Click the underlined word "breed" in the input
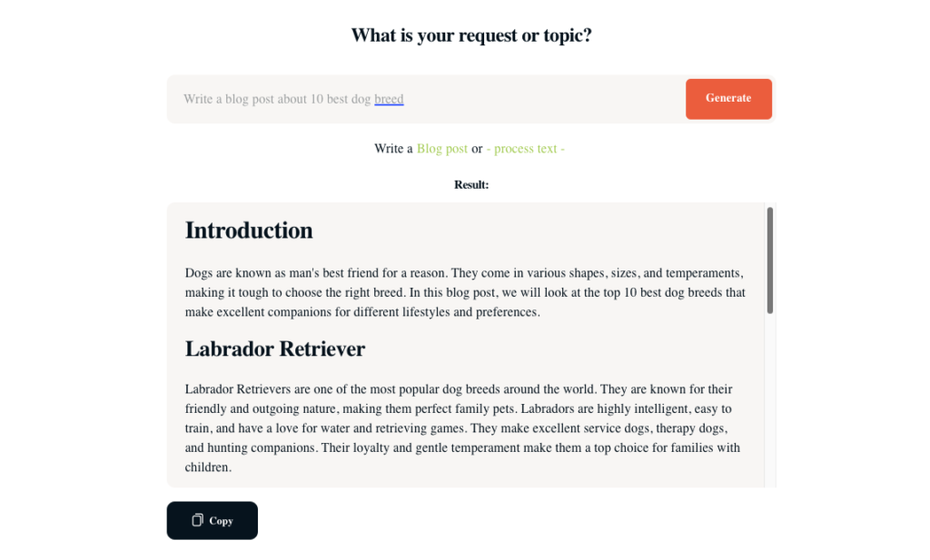This screenshot has height=560, width=930. click(389, 99)
